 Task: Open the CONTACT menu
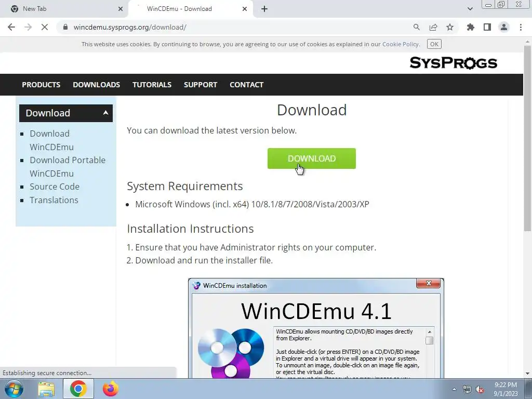pos(246,85)
